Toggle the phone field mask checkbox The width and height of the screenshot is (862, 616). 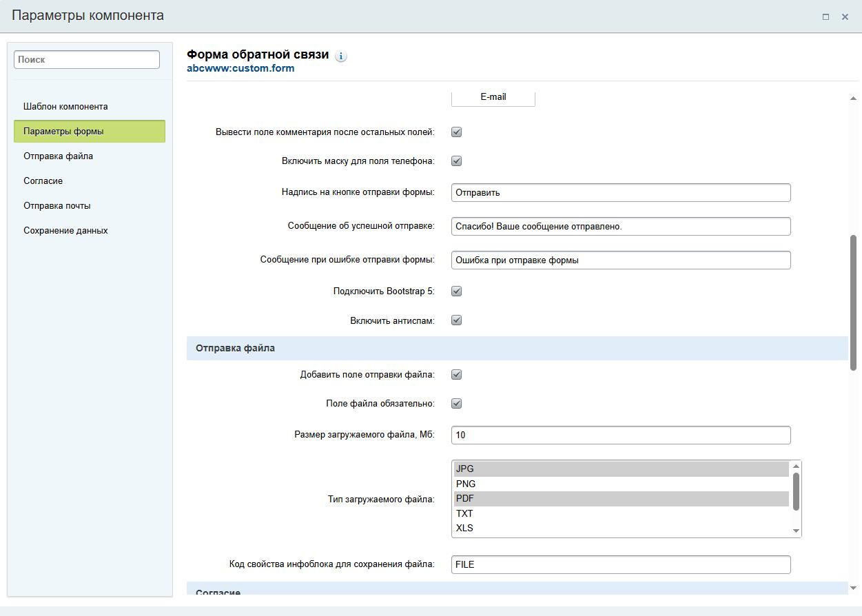tap(456, 161)
